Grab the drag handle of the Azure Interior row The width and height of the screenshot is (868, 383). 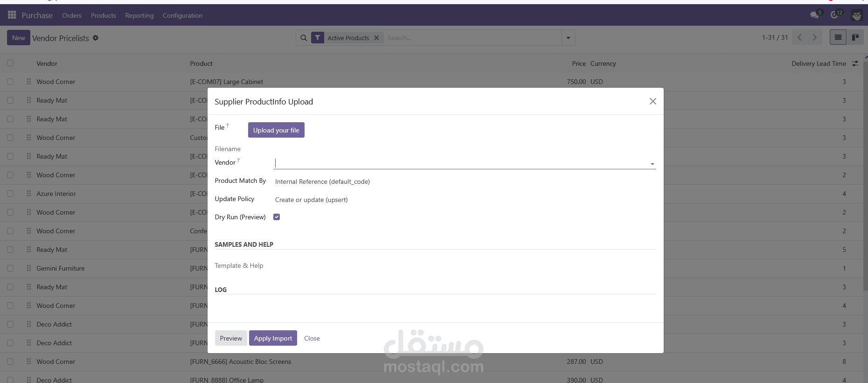coord(29,194)
